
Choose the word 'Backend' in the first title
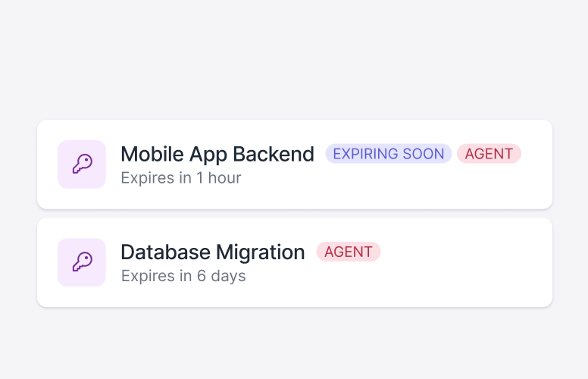[274, 154]
